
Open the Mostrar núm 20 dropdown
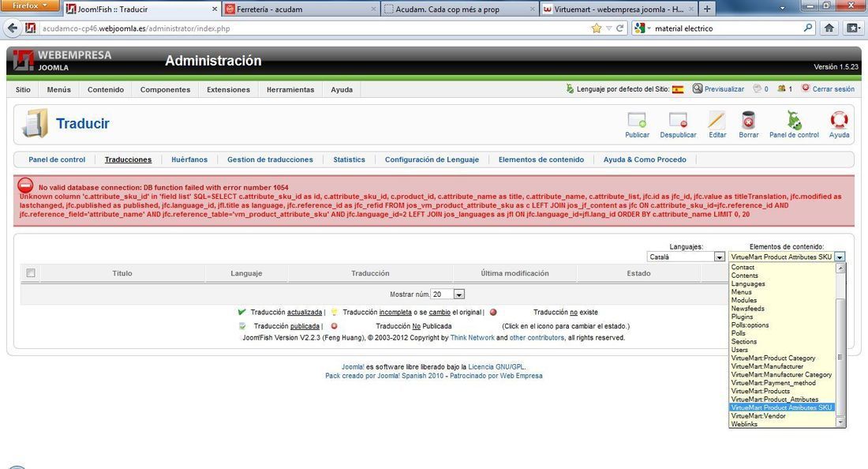[448, 294]
